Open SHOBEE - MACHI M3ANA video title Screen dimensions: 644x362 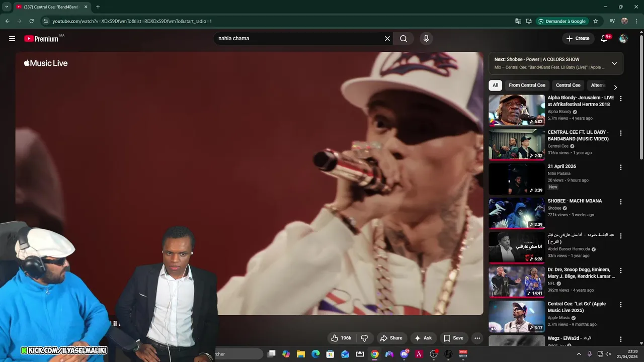point(575,201)
